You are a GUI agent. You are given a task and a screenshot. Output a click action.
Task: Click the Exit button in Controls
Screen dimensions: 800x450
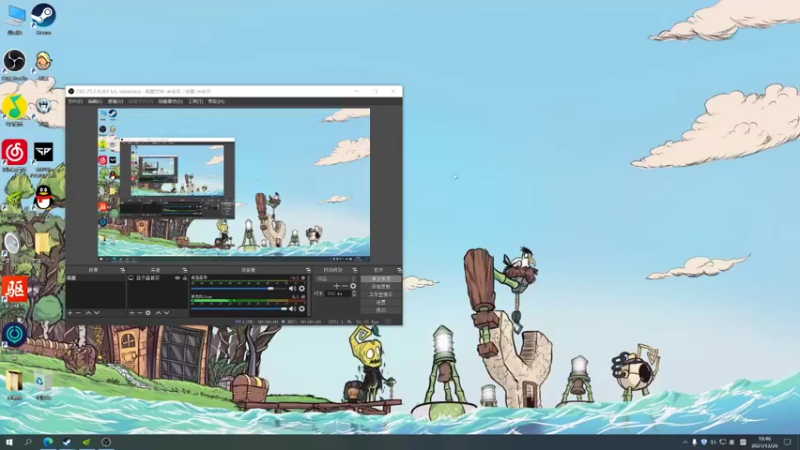(x=381, y=310)
